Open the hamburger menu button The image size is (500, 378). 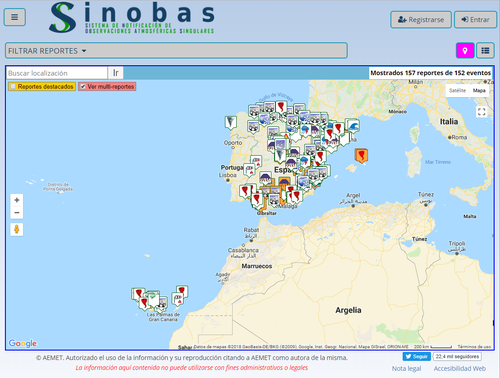coord(14,17)
